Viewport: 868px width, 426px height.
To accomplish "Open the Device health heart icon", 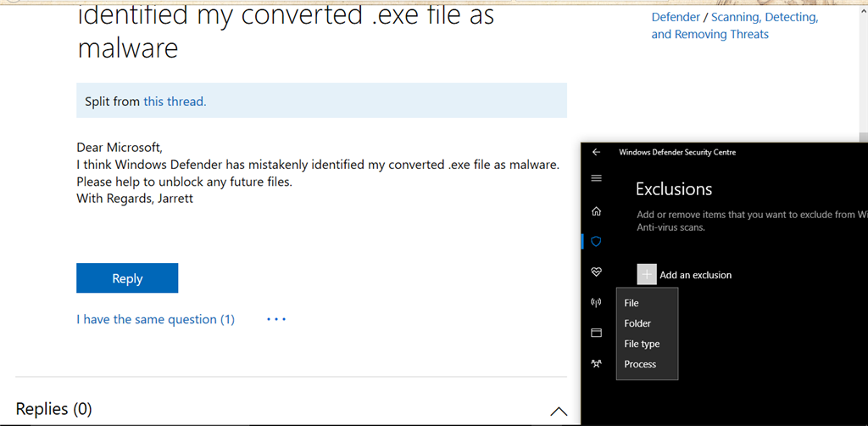I will 596,272.
